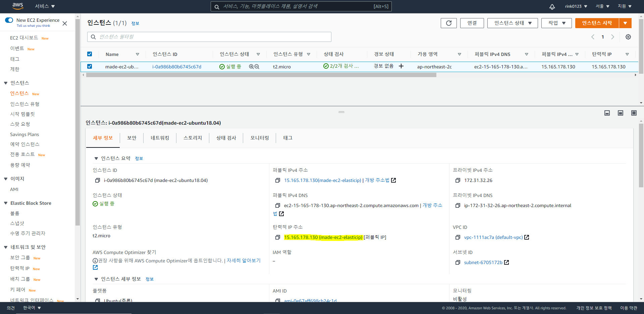This screenshot has width=644, height=314.
Task: Go to next results page
Action: pyautogui.click(x=612, y=37)
